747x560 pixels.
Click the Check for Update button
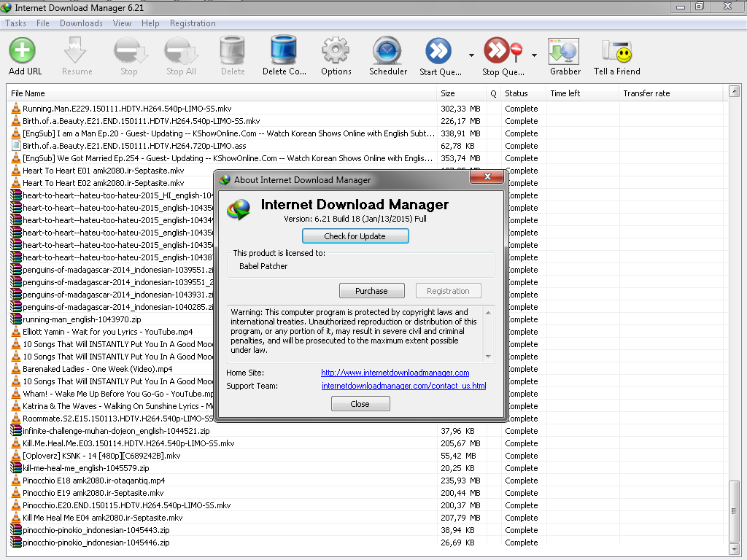(355, 236)
